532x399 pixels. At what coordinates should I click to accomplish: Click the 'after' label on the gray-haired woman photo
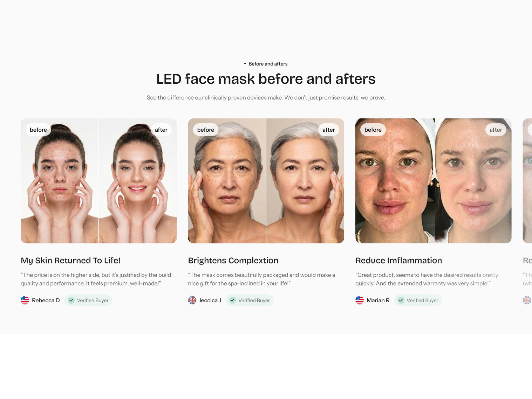point(329,130)
